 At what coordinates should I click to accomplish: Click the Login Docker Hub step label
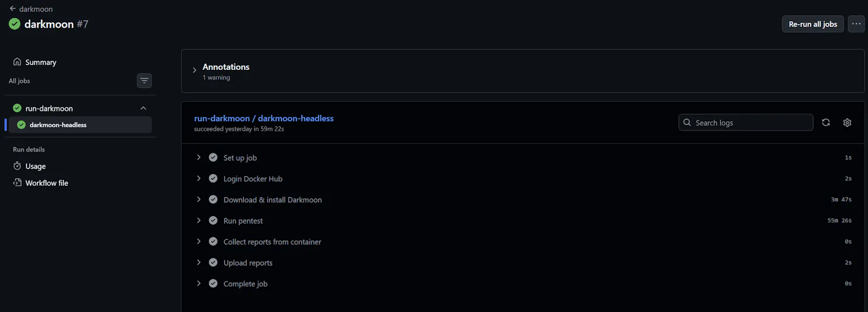[253, 179]
